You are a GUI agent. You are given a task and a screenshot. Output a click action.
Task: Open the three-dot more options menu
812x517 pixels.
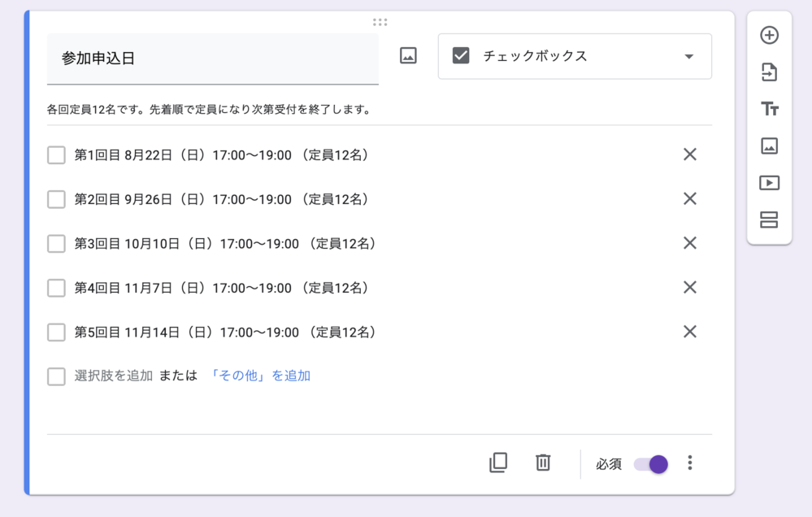tap(689, 463)
